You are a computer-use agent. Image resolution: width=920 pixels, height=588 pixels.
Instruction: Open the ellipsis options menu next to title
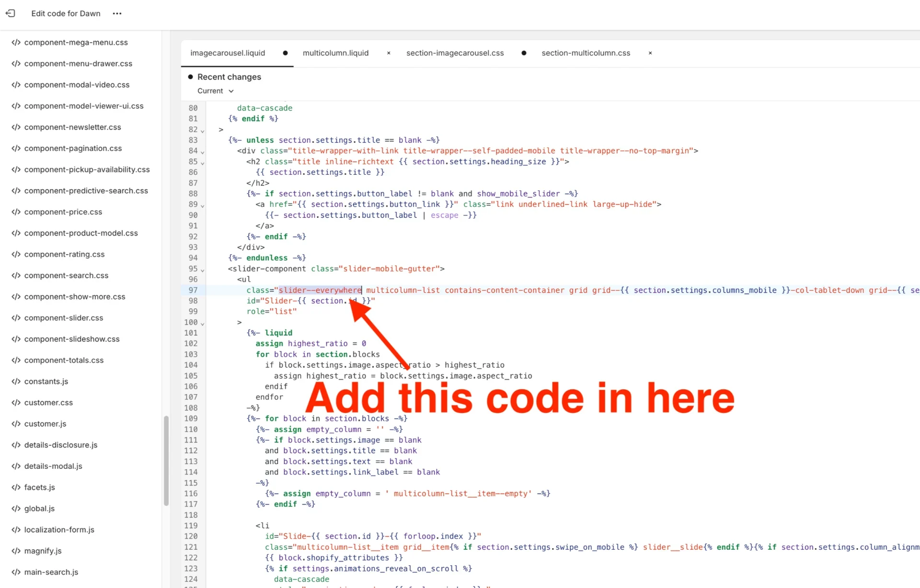(x=117, y=13)
